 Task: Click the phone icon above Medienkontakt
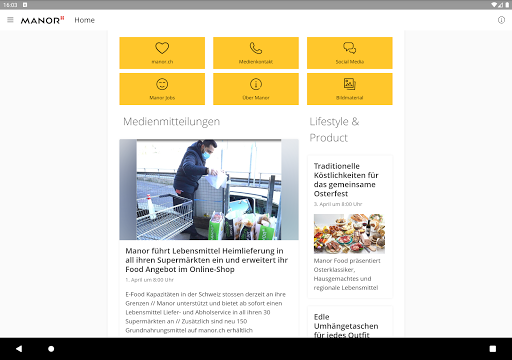256,48
